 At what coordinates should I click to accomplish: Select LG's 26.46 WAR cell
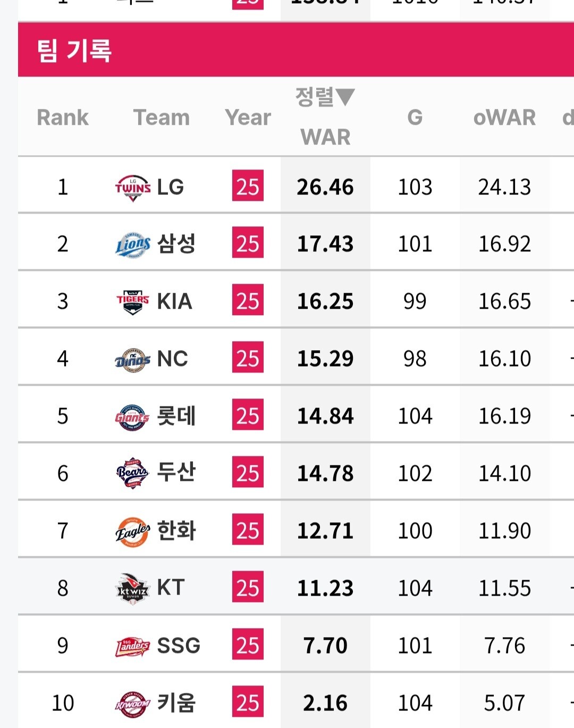325,187
